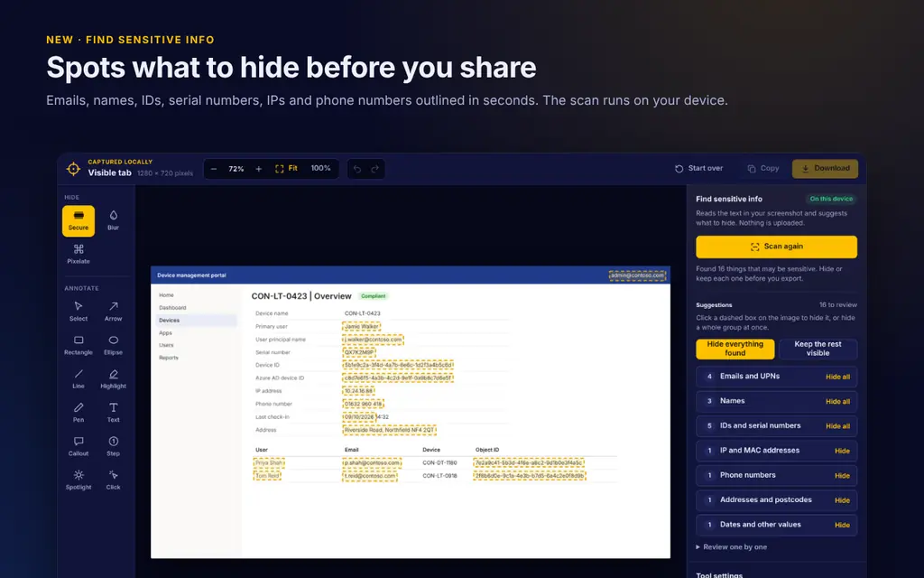Viewport: 924px width, 578px height.
Task: Pick the Rectangle tool
Action: [79, 346]
